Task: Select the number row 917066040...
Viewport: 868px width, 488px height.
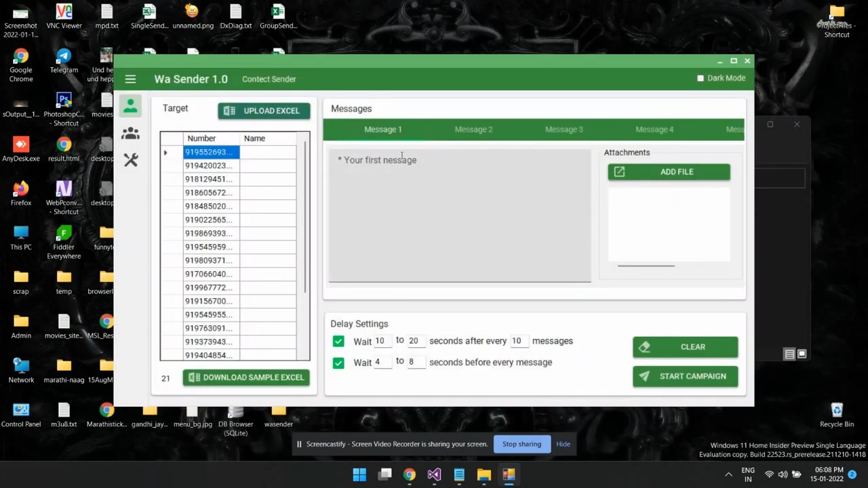Action: (x=211, y=274)
